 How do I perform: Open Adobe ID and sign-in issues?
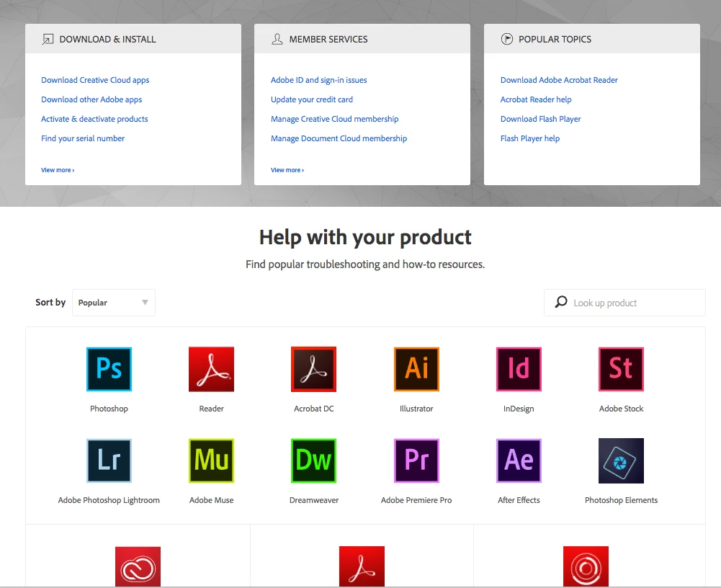click(318, 80)
